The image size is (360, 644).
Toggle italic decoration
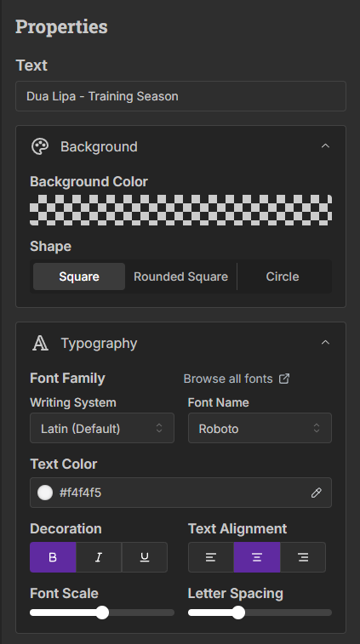point(99,557)
